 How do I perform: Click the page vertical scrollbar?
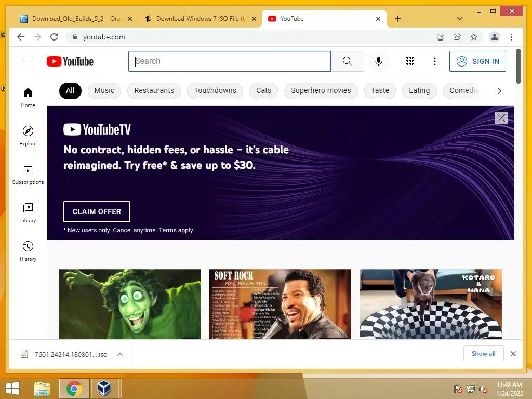coord(518,66)
